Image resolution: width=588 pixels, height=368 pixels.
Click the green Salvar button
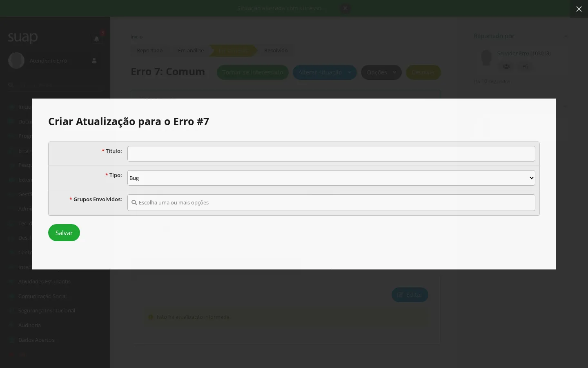pos(64,233)
